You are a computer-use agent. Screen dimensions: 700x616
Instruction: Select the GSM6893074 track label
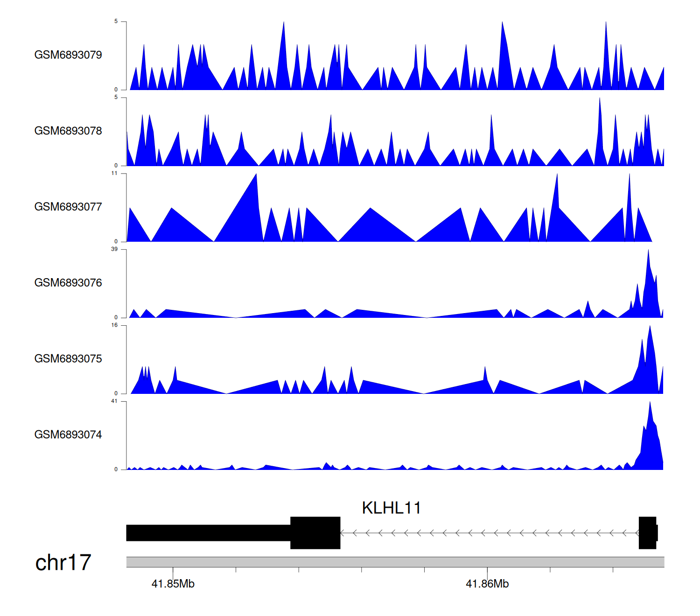coord(68,435)
